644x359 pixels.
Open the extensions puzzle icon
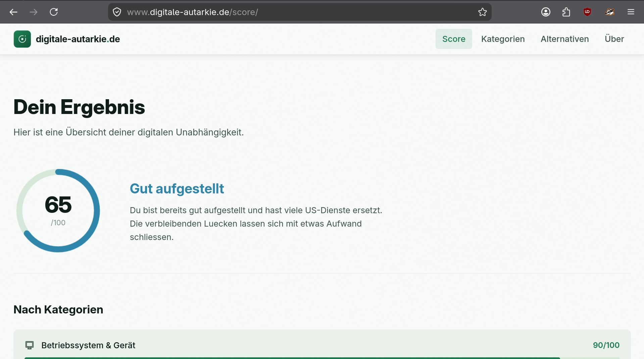[x=566, y=12]
